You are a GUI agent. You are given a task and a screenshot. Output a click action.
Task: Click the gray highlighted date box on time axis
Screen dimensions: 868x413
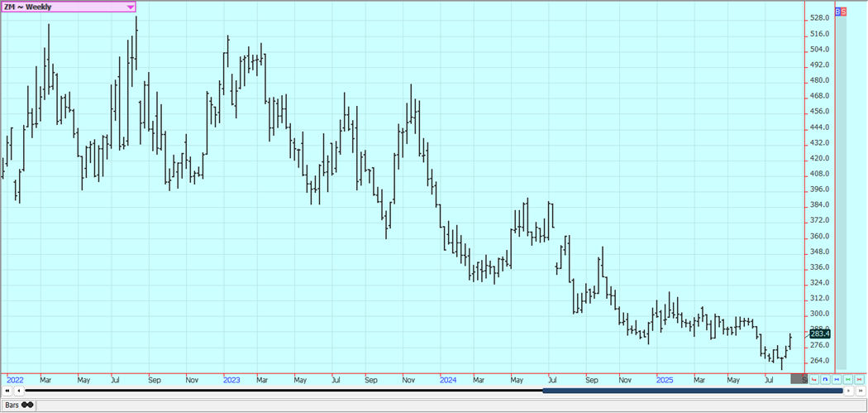799,379
